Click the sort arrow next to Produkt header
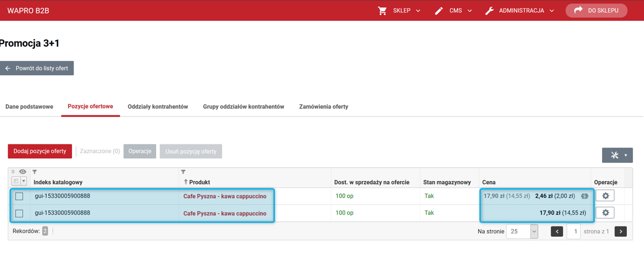Screen dimensions: 644x270 tap(186, 183)
